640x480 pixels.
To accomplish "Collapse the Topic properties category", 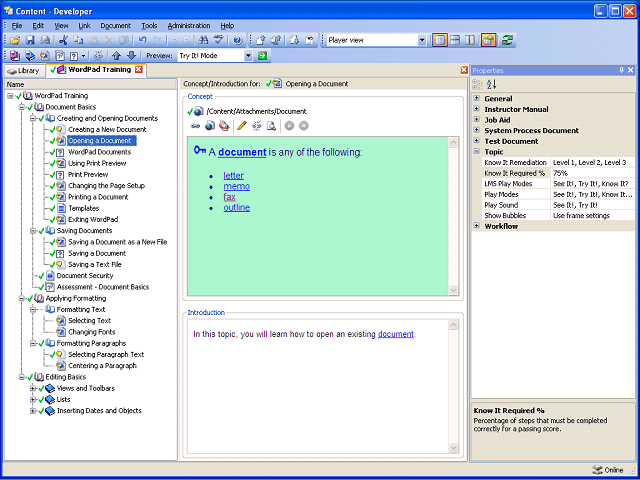I will [x=476, y=151].
